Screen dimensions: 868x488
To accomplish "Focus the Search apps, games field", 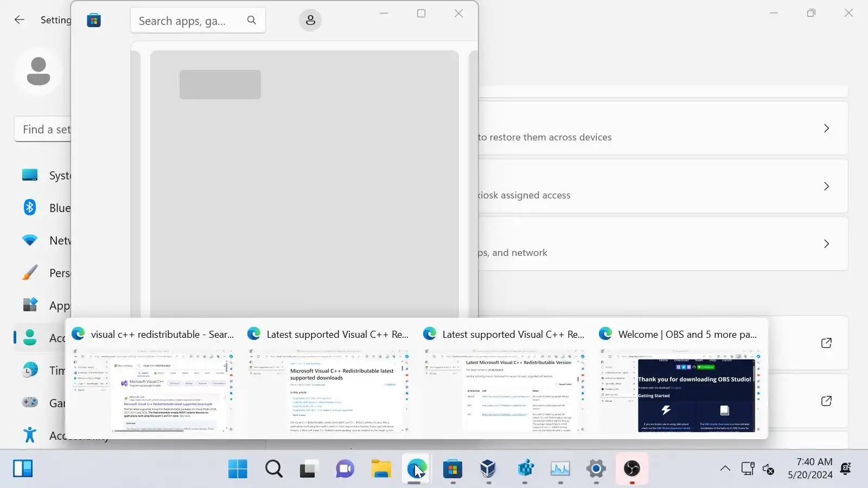I will click(198, 21).
